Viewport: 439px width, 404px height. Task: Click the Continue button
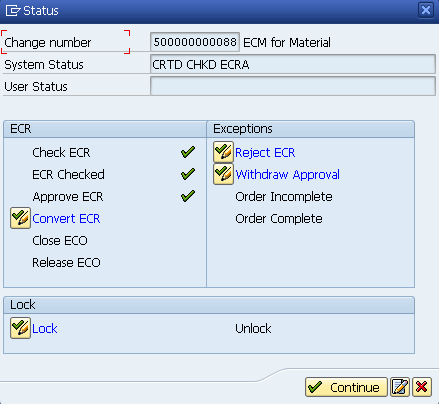(x=346, y=387)
